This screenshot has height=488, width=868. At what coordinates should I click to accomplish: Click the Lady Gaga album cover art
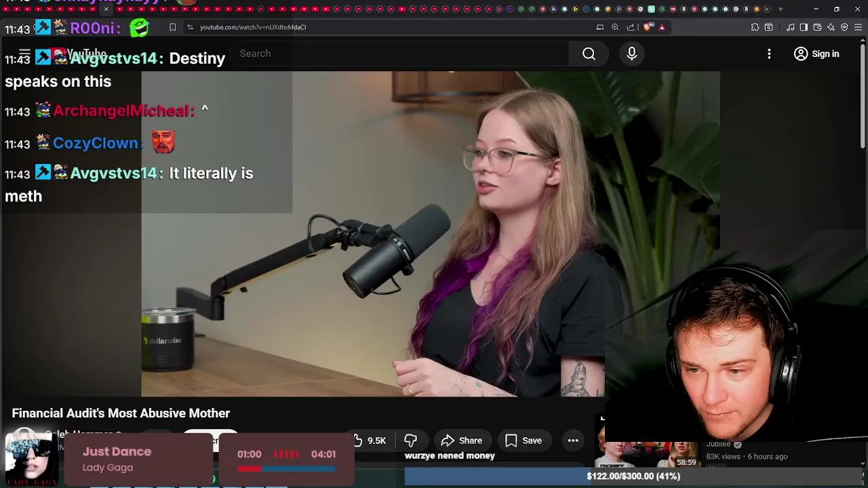click(x=31, y=459)
